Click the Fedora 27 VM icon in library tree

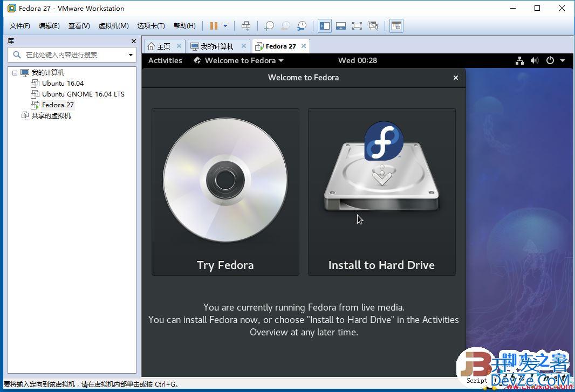coord(35,105)
